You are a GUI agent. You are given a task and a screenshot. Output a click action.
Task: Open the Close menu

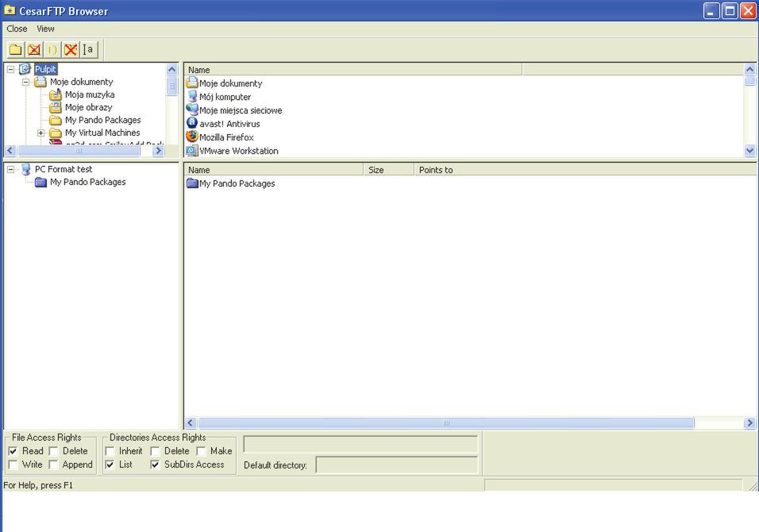pyautogui.click(x=17, y=29)
